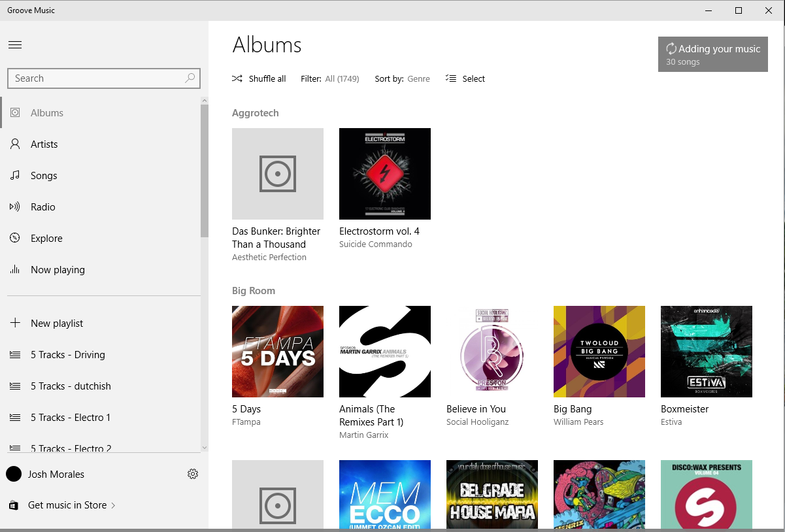Image resolution: width=785 pixels, height=532 pixels.
Task: Open Groove Music settings gear
Action: point(193,473)
